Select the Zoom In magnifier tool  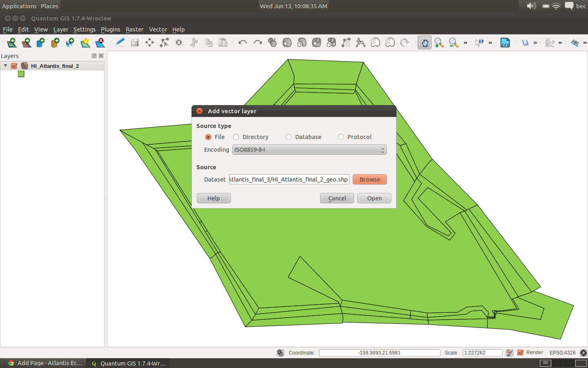[439, 43]
